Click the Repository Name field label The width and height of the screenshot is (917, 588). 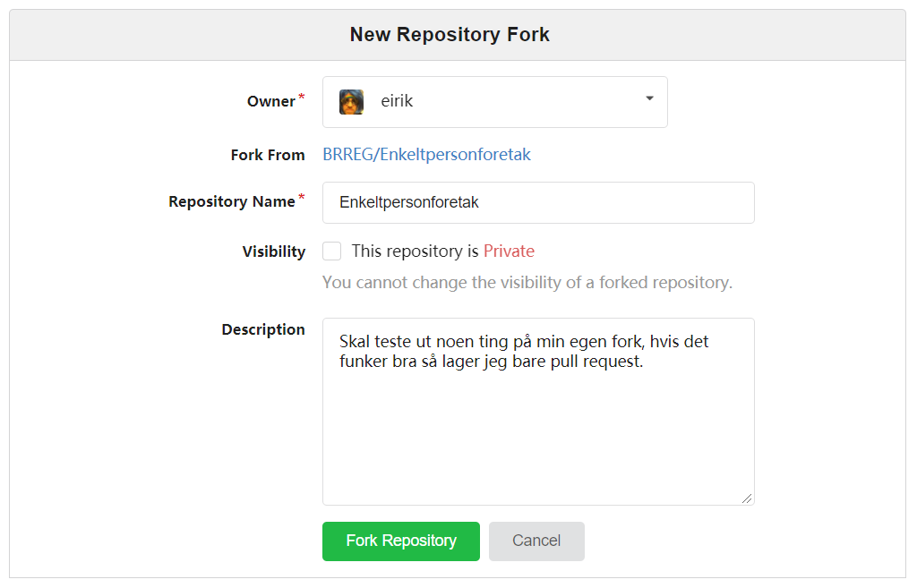pos(232,201)
